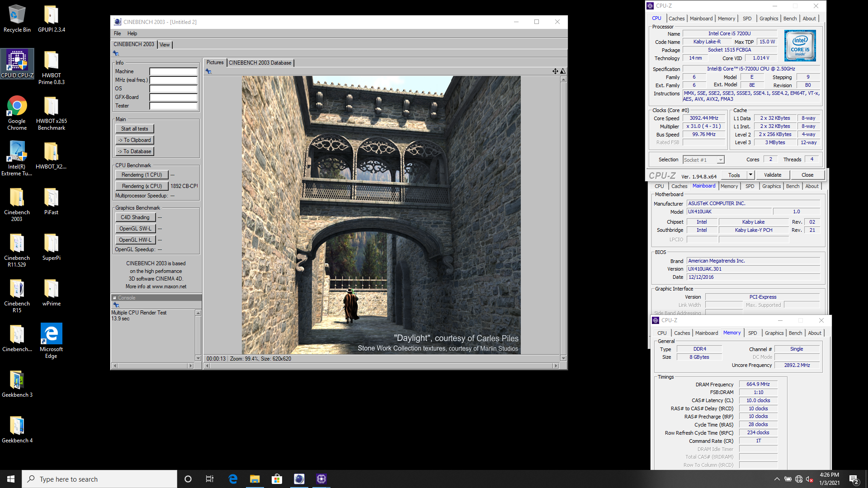Run Rendering (1 CPU) benchmark
The height and width of the screenshot is (488, 868).
pyautogui.click(x=142, y=175)
